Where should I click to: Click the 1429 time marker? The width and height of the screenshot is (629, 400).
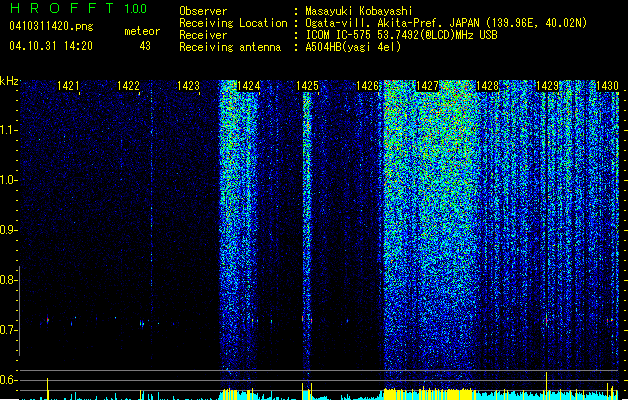(547, 86)
